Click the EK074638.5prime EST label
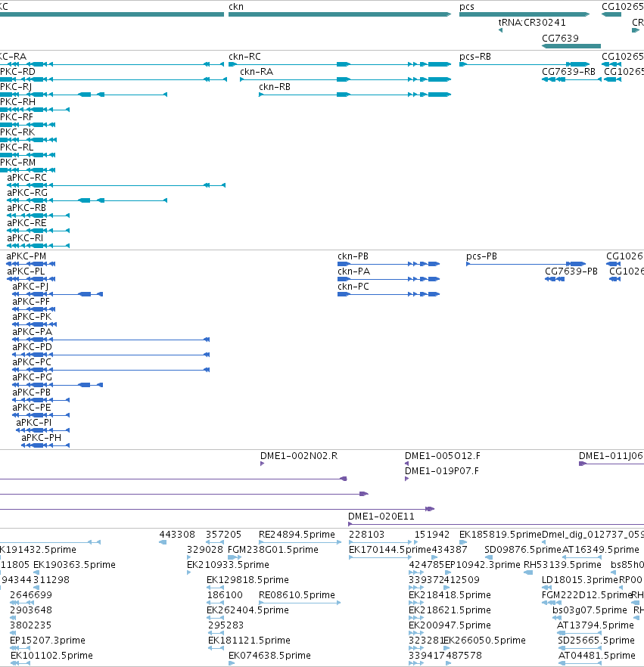 tap(270, 656)
